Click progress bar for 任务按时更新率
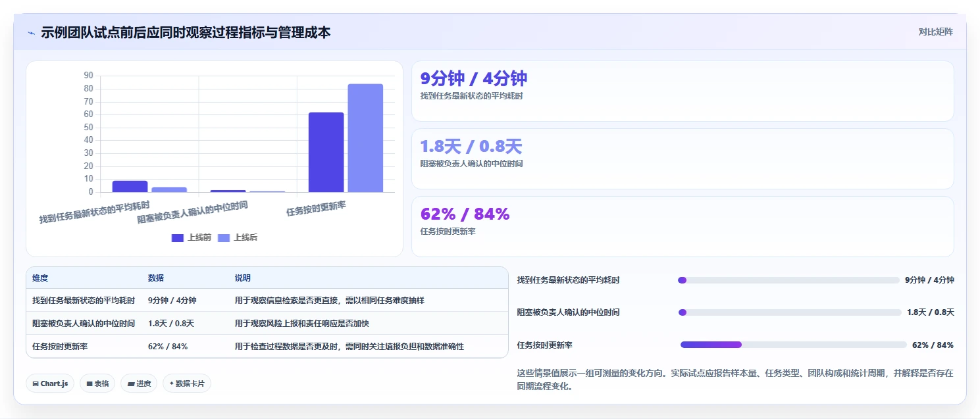This screenshot has width=980, height=419. coord(794,345)
